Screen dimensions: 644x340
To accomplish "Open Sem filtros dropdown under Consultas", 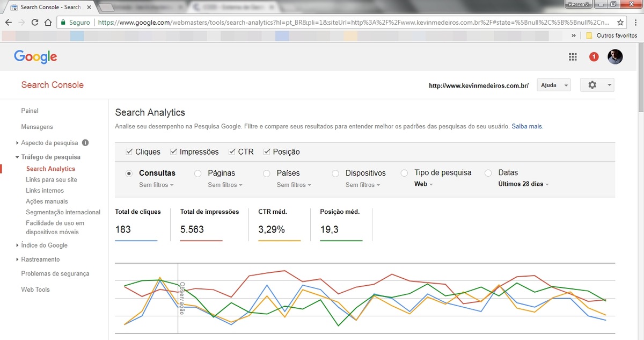I will tap(156, 185).
